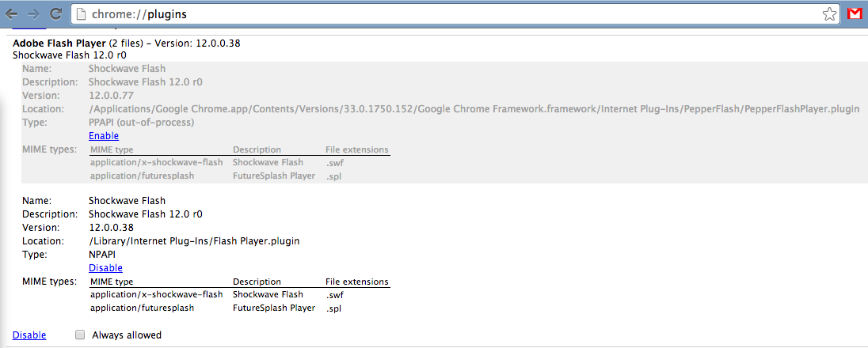Bookmark this page with the star icon

click(x=829, y=14)
